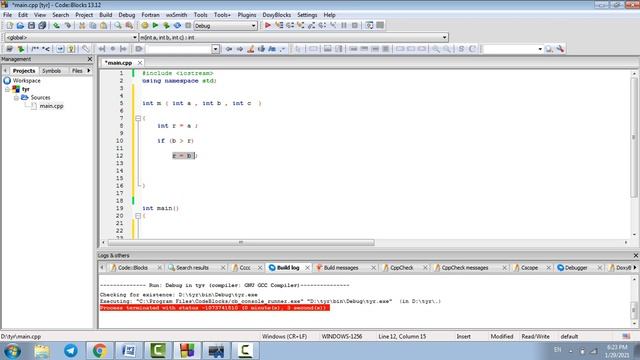
Task: Collapse the Sources folder in the project tree
Action: [16, 98]
